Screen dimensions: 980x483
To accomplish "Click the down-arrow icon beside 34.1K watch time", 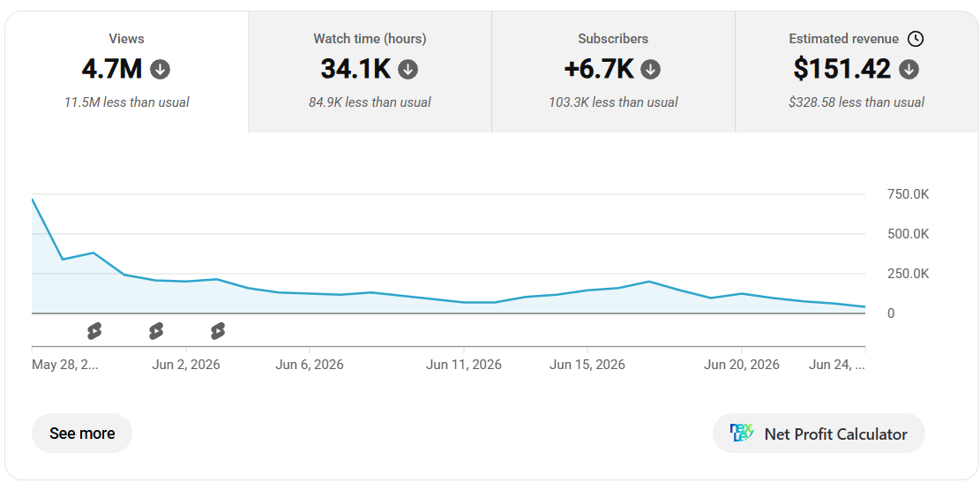I will [x=408, y=70].
